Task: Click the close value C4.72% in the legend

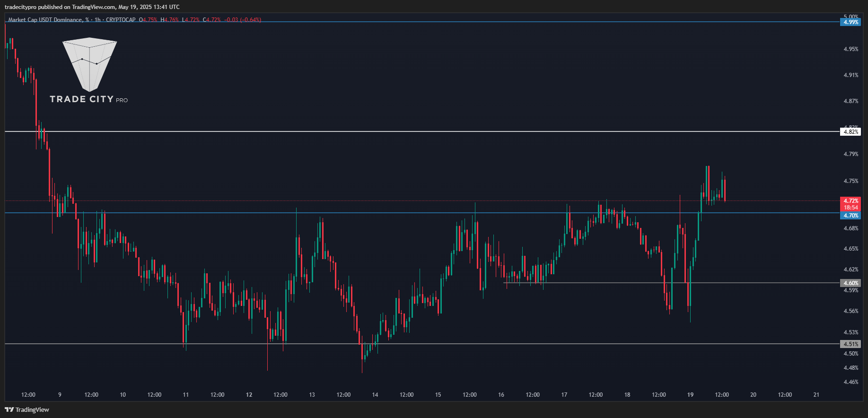Action: 211,20
